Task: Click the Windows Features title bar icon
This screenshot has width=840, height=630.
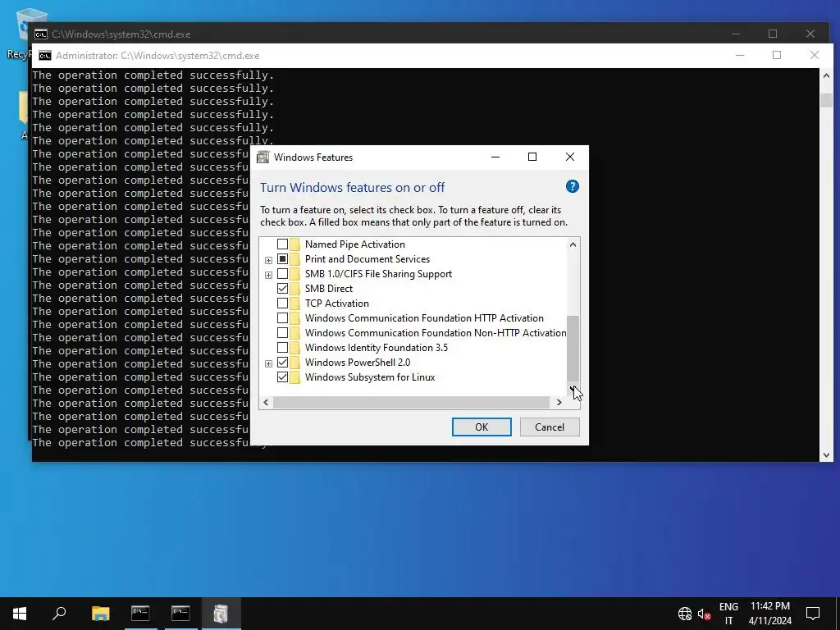Action: tap(263, 157)
